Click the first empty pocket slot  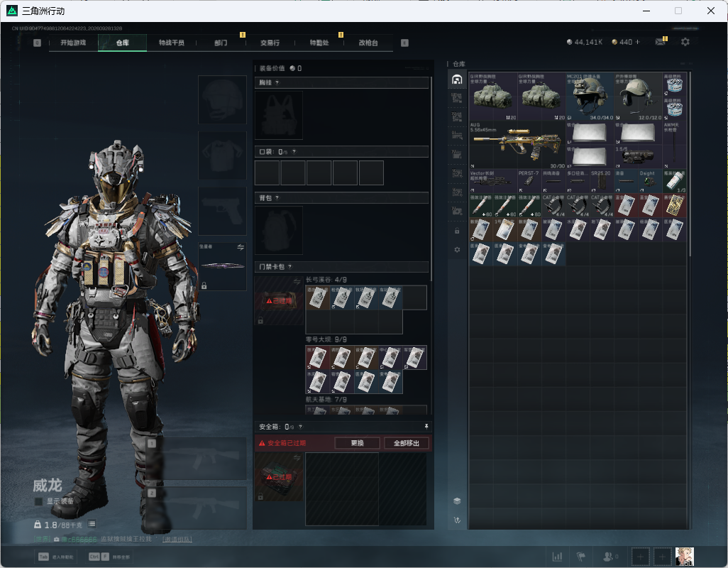pos(267,173)
